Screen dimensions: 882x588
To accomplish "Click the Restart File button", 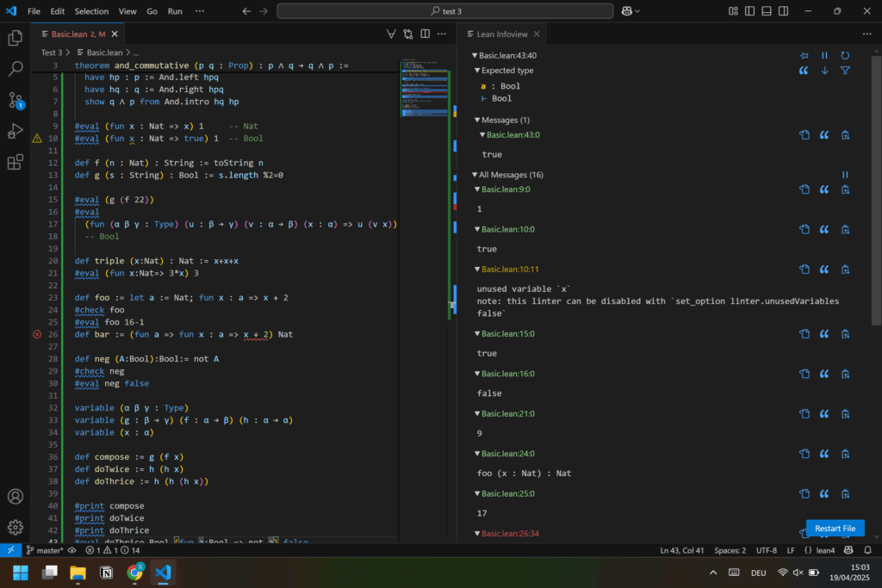I will pos(835,529).
